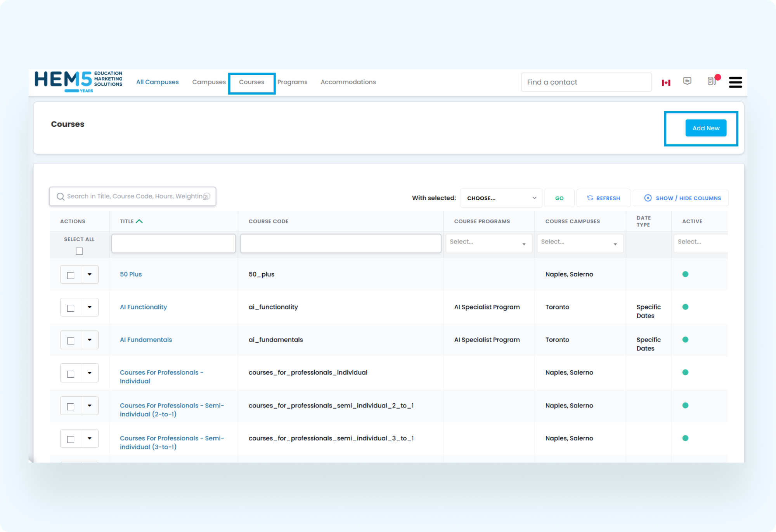The width and height of the screenshot is (776, 532).
Task: Open the With selected Choose dropdown
Action: coord(501,198)
